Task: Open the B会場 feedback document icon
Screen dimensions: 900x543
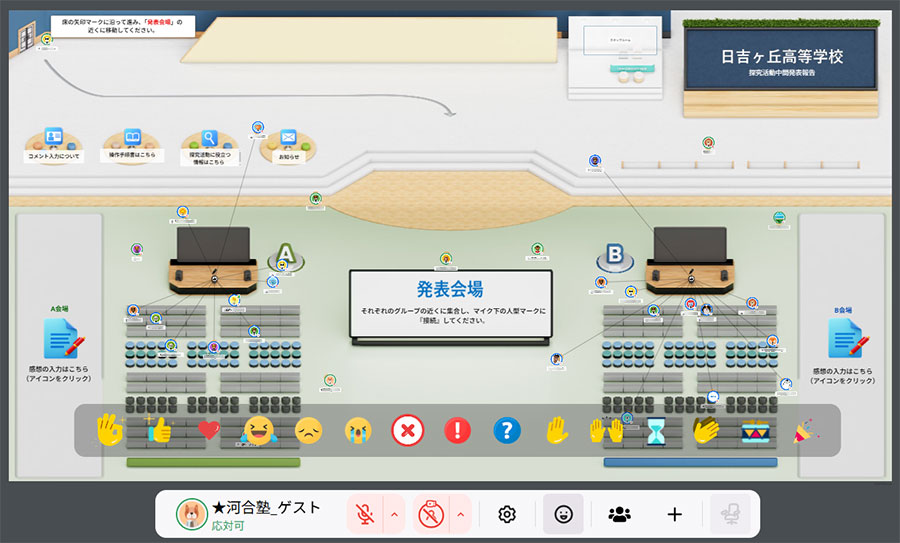Action: (x=844, y=338)
